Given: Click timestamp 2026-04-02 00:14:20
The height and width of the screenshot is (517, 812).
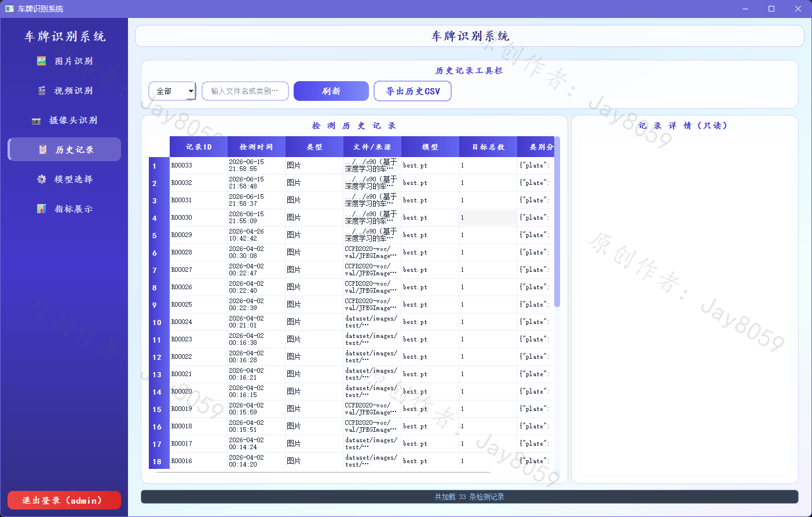Looking at the screenshot, I should pos(257,461).
